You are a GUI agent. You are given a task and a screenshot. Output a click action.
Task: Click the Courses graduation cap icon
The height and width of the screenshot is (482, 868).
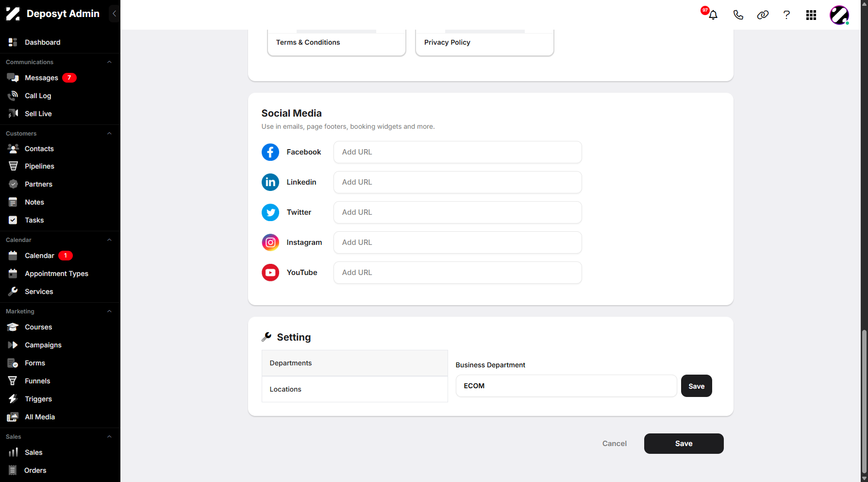[x=13, y=327]
